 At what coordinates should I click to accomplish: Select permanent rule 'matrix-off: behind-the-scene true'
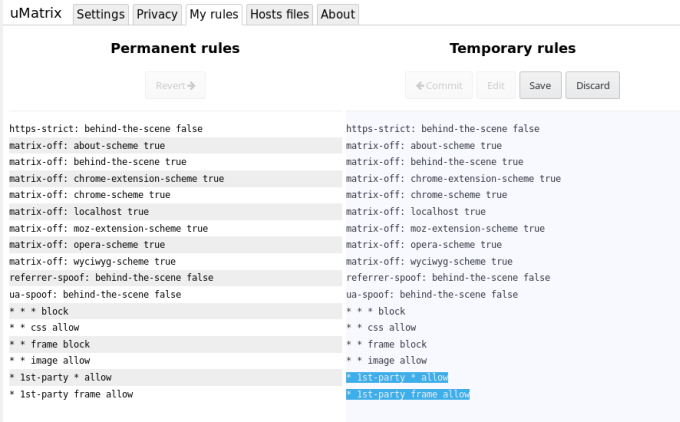coord(176,162)
